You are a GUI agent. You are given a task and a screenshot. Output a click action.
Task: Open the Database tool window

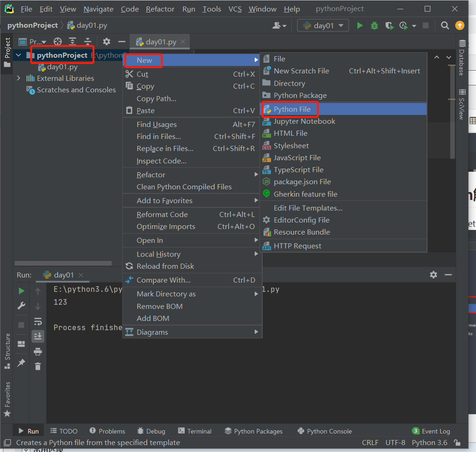(462, 58)
